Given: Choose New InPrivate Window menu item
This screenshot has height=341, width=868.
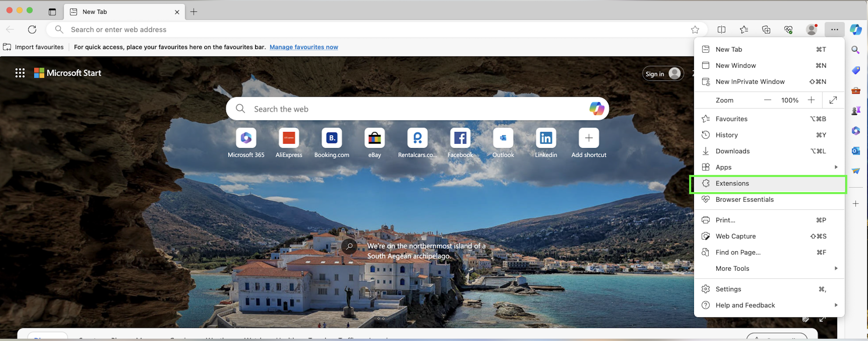Looking at the screenshot, I should [x=750, y=81].
